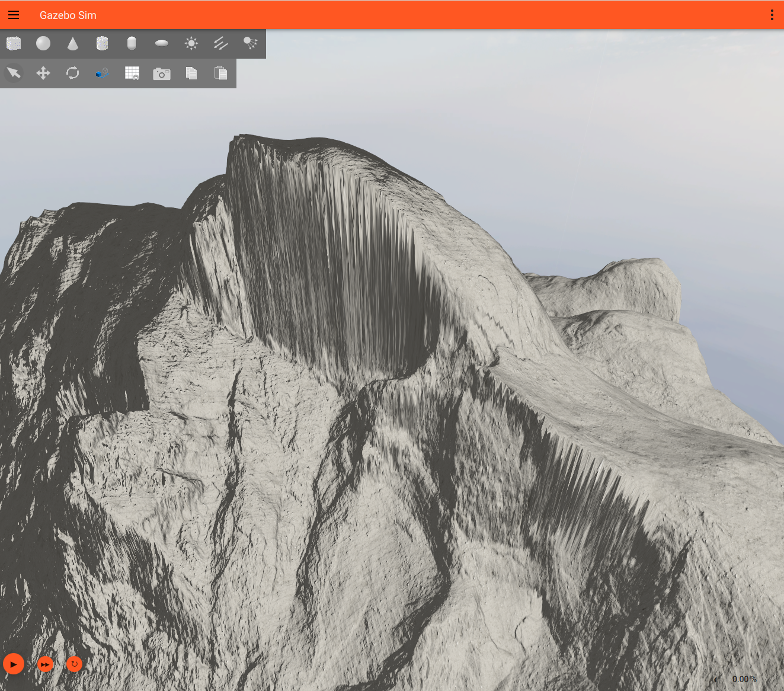Add a cone to the scene
This screenshot has height=691, width=784.
[x=73, y=43]
